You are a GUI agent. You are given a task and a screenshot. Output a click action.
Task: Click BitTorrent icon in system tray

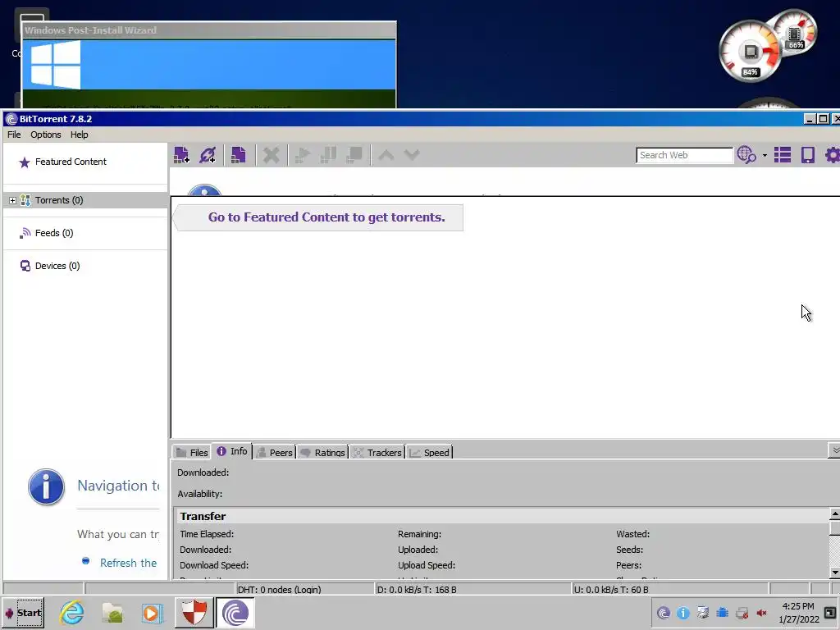click(663, 613)
